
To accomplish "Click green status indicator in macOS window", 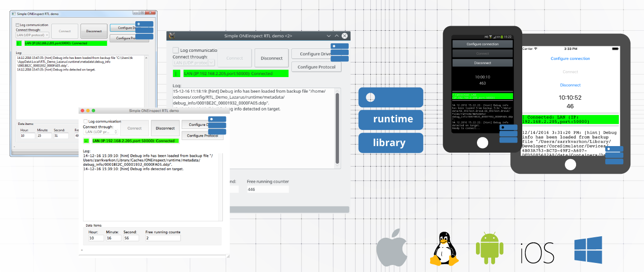I will [x=86, y=141].
